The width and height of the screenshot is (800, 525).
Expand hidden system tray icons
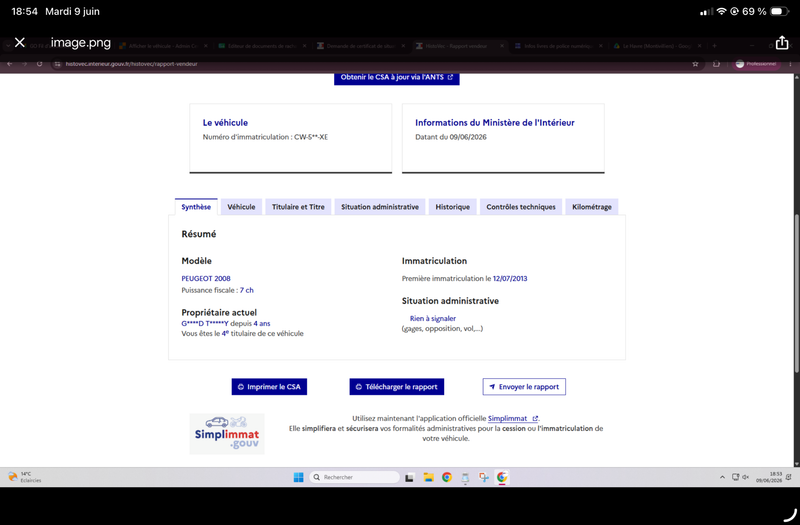722,477
